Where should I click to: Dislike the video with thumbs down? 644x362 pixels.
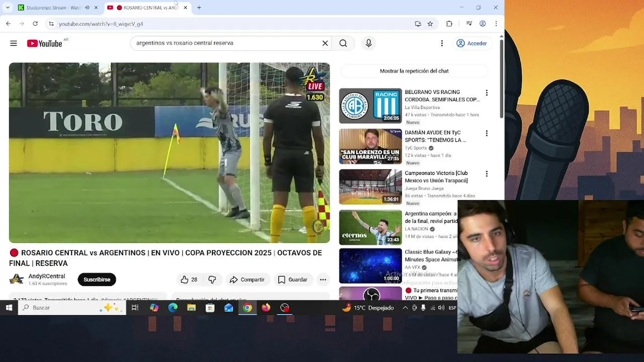point(212,280)
